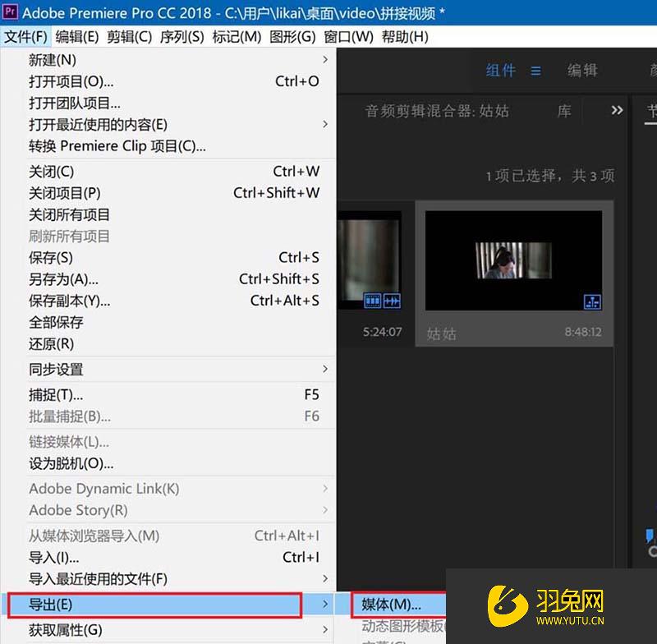Choose 捕捉(T)... menu entry
This screenshot has width=657, height=644.
coord(168,394)
